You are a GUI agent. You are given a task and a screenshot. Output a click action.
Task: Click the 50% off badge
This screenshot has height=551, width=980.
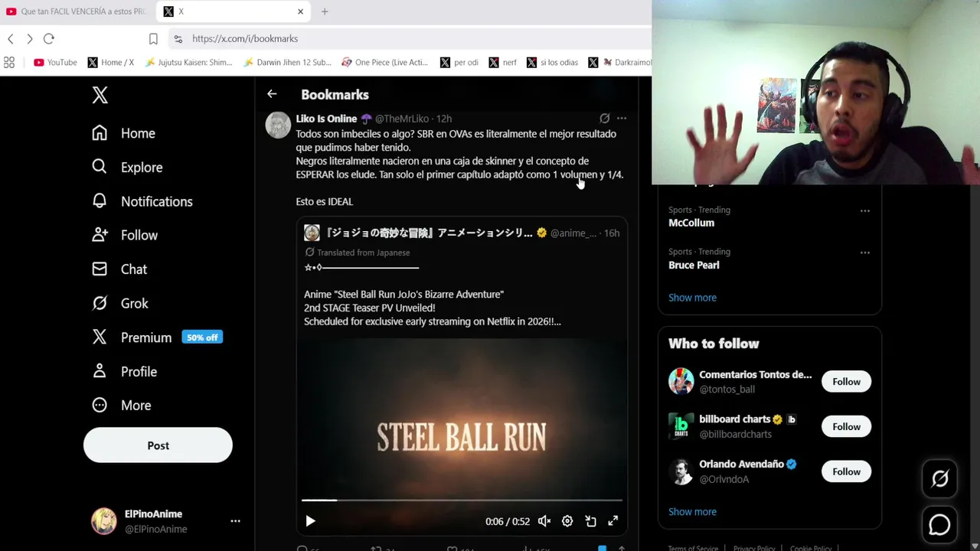(x=202, y=337)
